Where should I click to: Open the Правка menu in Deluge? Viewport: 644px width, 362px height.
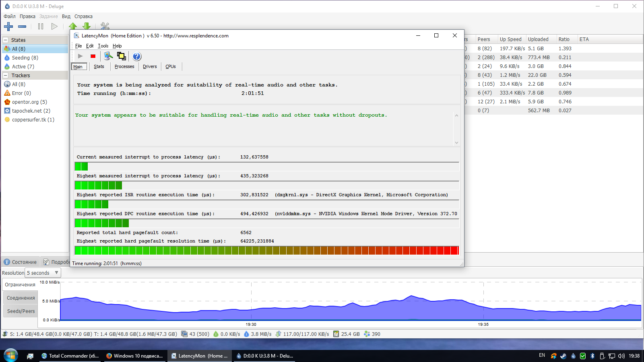click(27, 16)
